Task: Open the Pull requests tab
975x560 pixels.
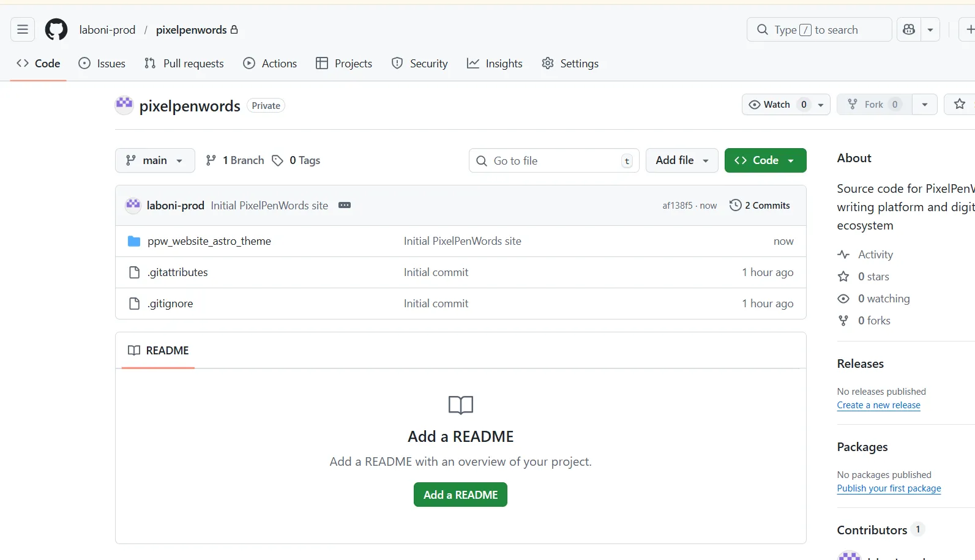Action: (184, 64)
